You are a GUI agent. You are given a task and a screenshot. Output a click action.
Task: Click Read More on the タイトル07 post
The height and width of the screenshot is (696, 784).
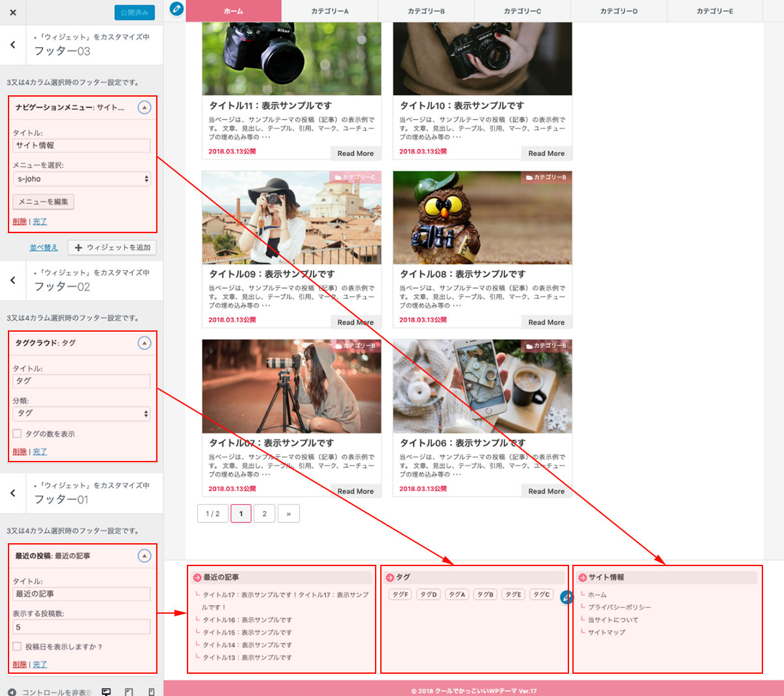click(x=355, y=491)
